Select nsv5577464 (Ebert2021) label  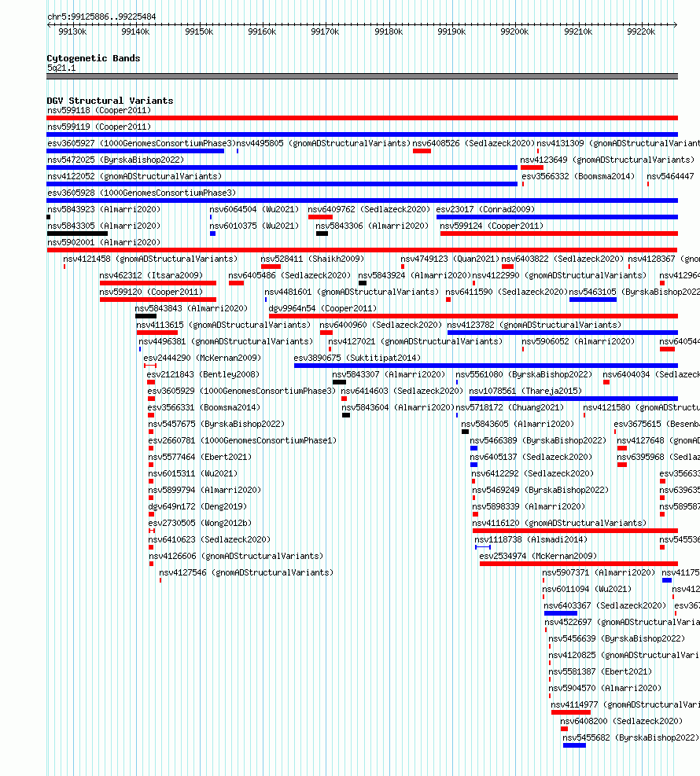point(200,457)
